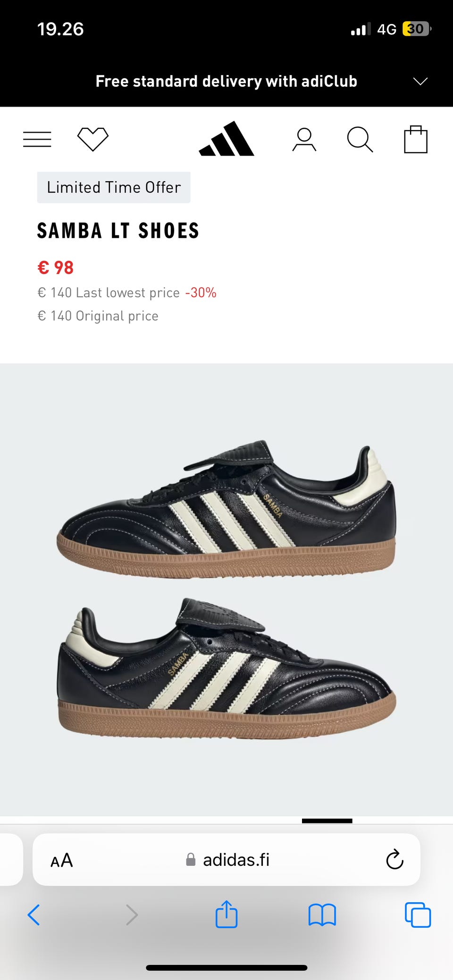Open the wishlist heart icon
The width and height of the screenshot is (453, 980).
click(93, 139)
